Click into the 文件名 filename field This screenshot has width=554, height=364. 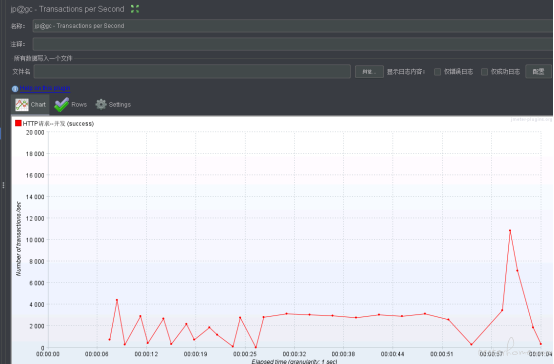(192, 71)
